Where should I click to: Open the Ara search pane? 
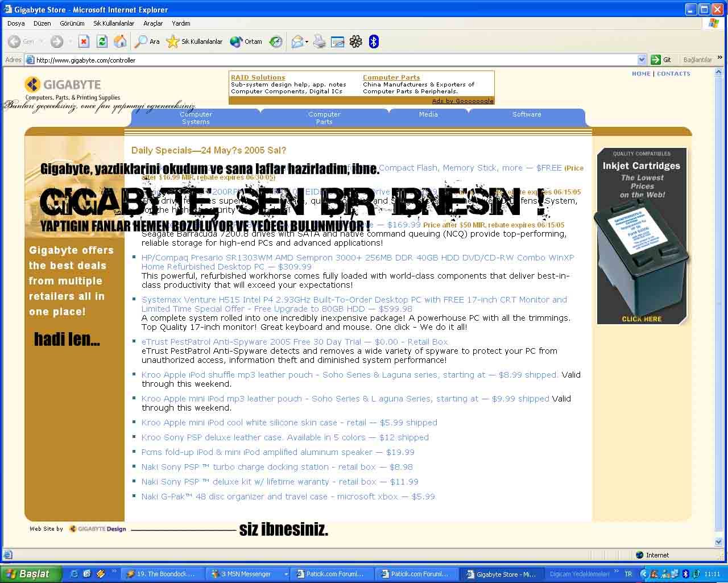click(147, 42)
